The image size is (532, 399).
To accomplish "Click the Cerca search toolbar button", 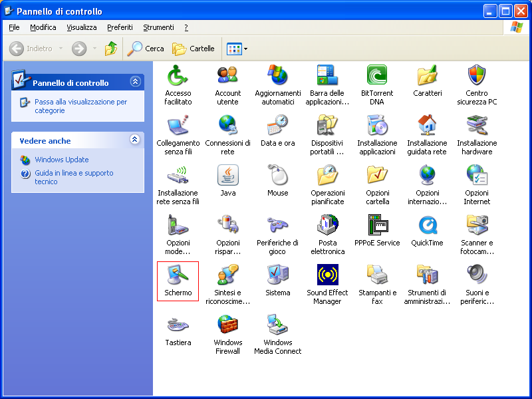I will (146, 49).
